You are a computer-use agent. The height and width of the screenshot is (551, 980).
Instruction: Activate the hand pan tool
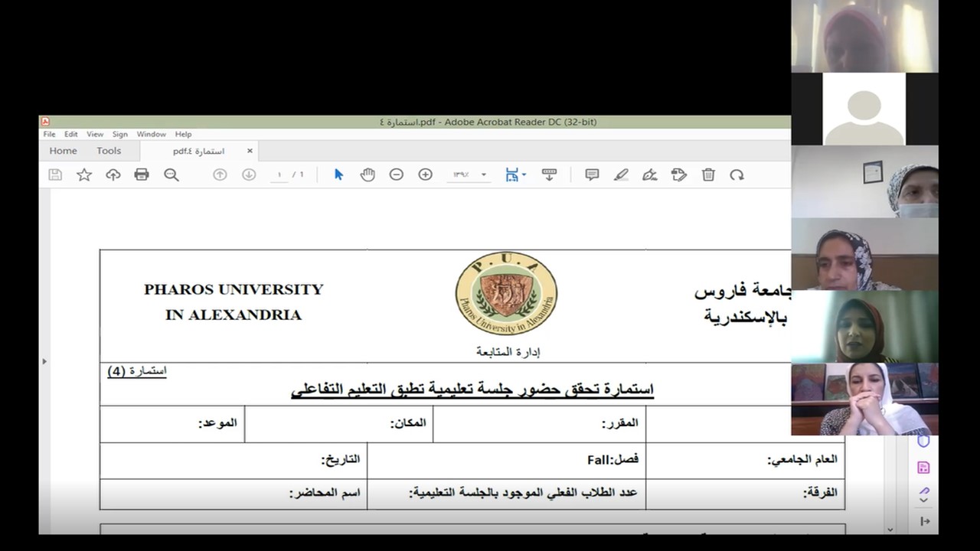tap(367, 174)
